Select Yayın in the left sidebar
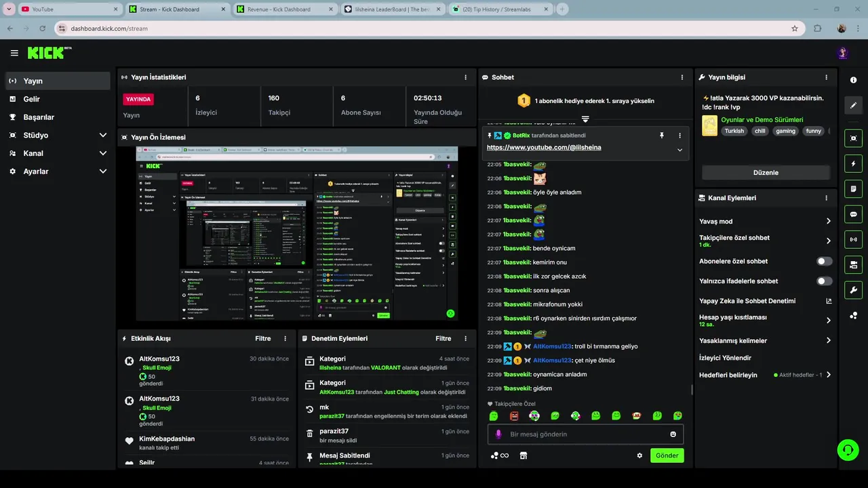868x488 pixels. click(x=58, y=81)
